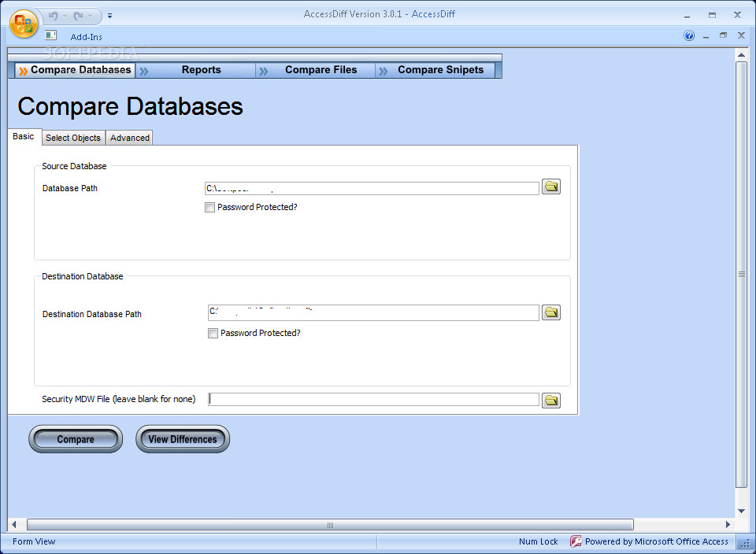756x554 pixels.
Task: Click the Destination Database group label
Action: point(83,276)
